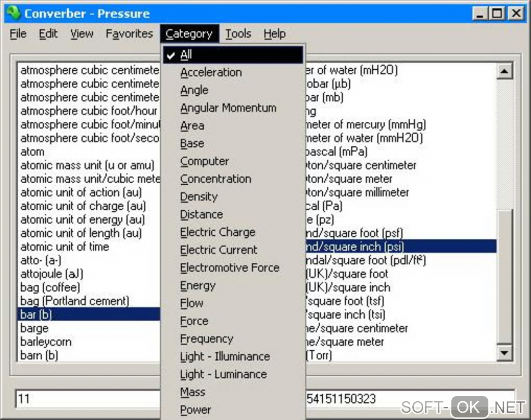
Task: Choose Concentration category
Action: 233,179
